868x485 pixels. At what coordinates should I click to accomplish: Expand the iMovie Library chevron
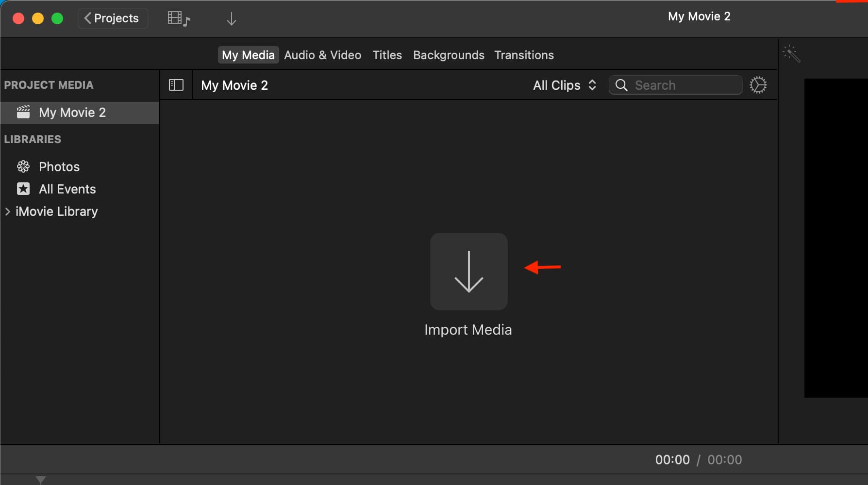coord(8,211)
